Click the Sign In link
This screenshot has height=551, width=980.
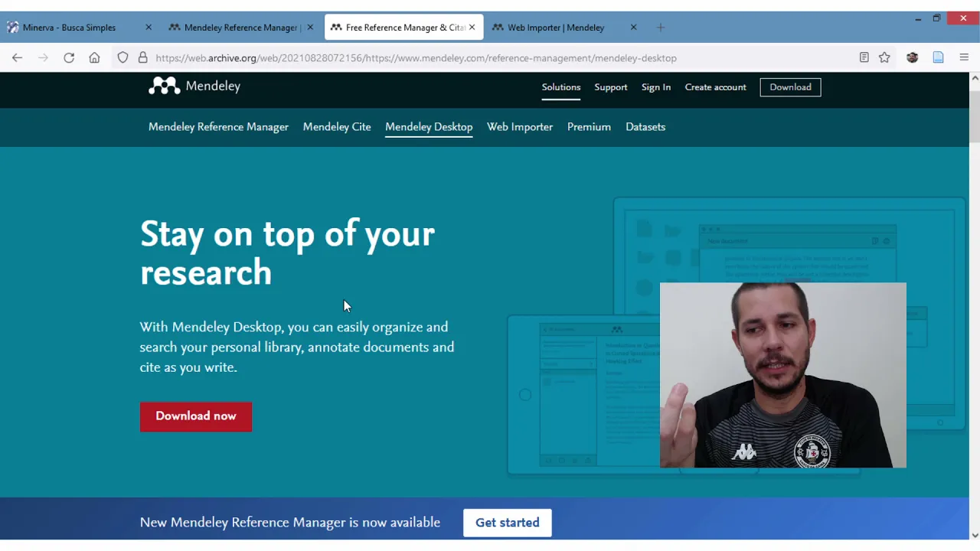656,87
